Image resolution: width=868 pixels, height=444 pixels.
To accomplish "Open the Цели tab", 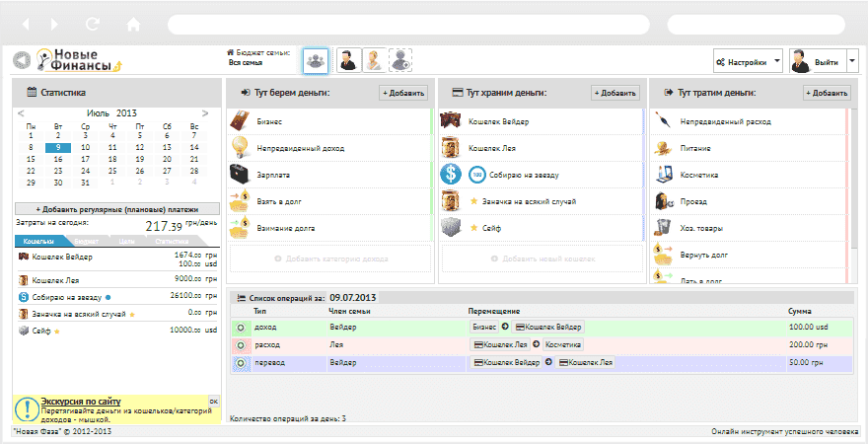I will pos(126,241).
